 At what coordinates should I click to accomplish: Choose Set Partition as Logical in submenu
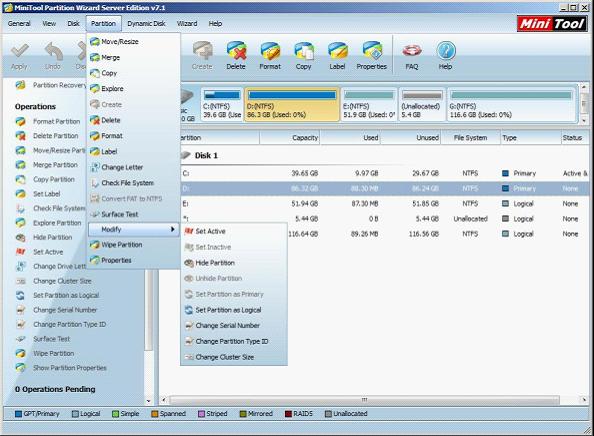click(234, 310)
